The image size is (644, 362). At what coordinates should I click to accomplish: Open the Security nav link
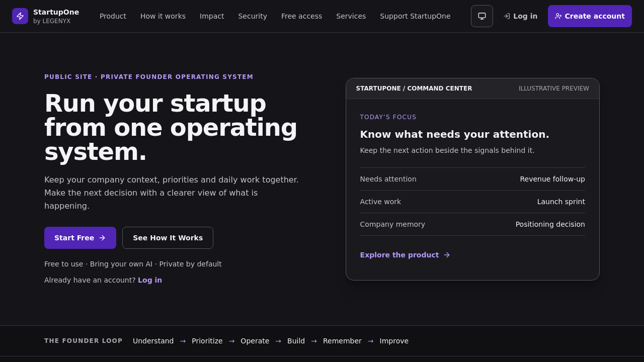(253, 16)
